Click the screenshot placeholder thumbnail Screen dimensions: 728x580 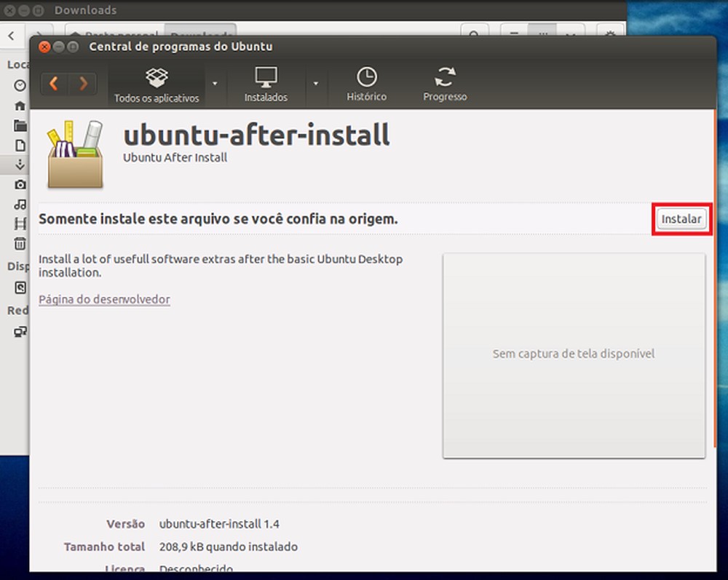click(x=574, y=355)
